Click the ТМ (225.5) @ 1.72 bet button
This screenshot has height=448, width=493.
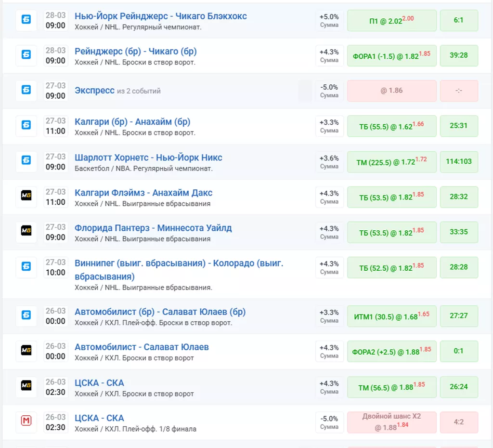pos(391,162)
